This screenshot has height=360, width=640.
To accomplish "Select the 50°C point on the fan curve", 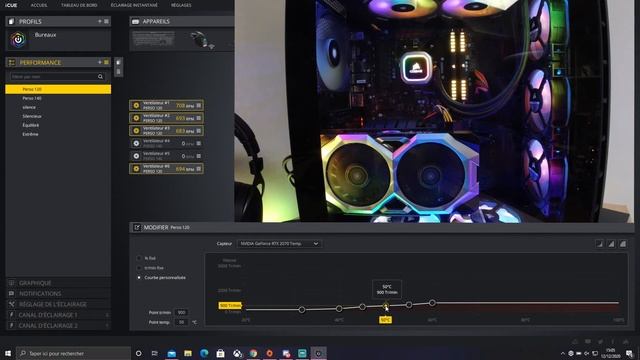I will tap(386, 305).
